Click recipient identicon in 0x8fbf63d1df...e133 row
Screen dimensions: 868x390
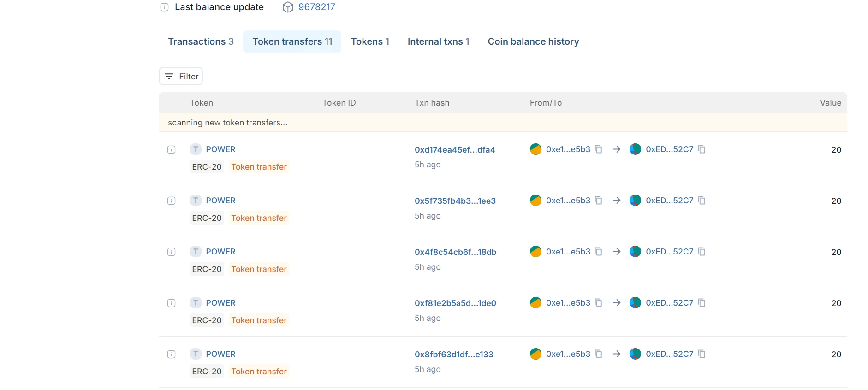tap(635, 354)
